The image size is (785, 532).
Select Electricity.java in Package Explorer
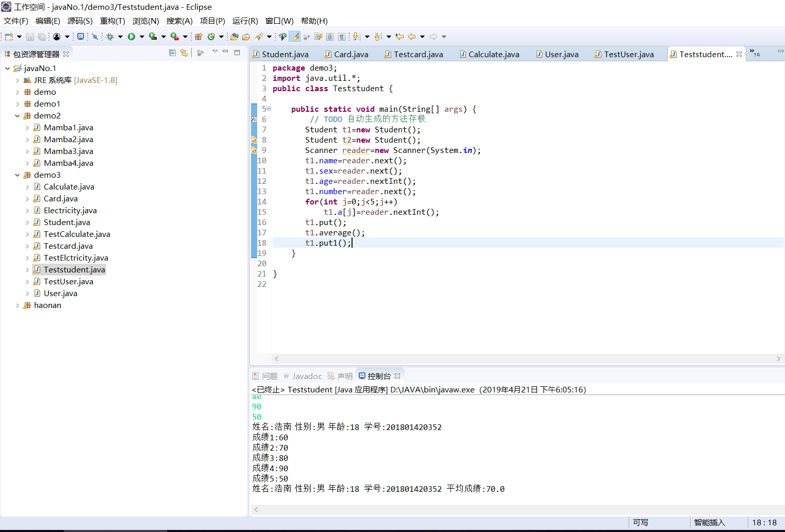click(x=70, y=211)
